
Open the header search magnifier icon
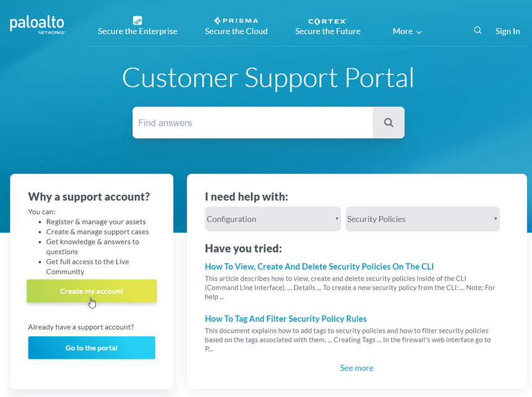[477, 30]
